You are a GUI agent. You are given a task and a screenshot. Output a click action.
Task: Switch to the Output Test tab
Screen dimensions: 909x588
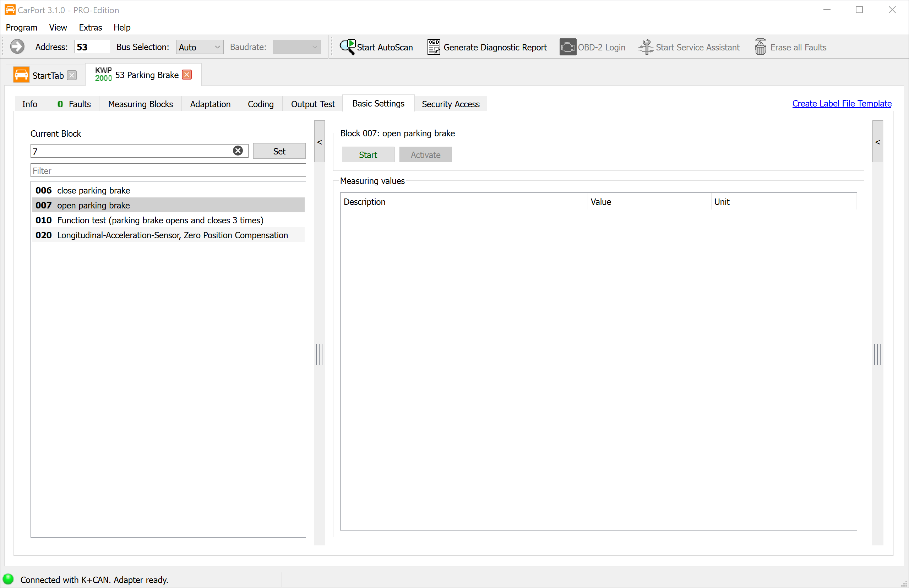click(x=313, y=104)
